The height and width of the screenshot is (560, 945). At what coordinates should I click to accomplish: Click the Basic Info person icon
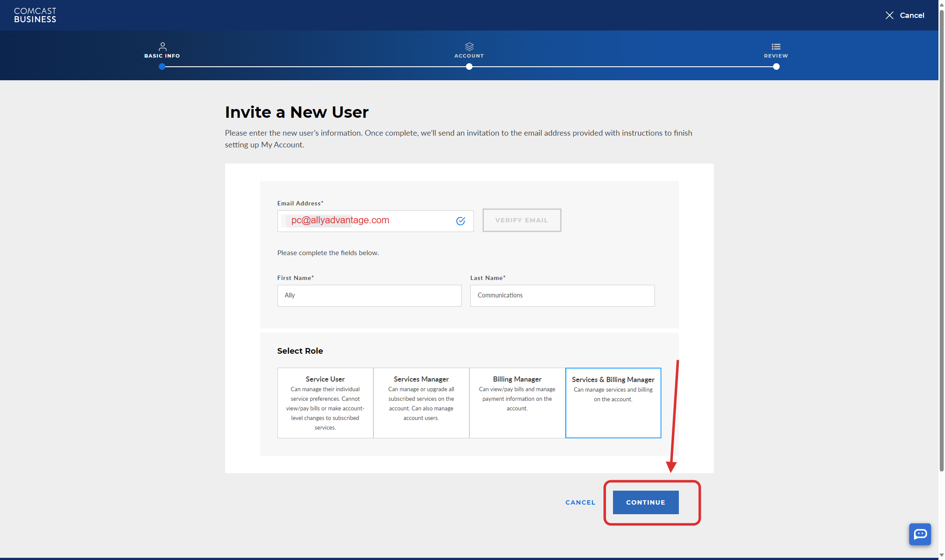(162, 46)
